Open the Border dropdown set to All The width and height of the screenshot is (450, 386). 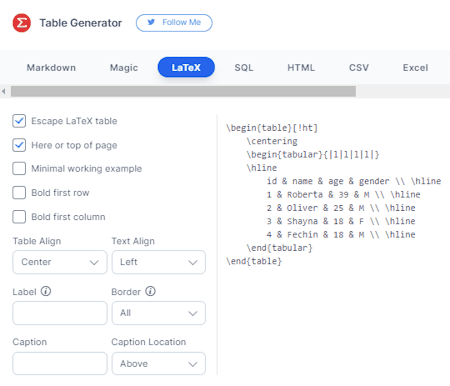pos(159,313)
